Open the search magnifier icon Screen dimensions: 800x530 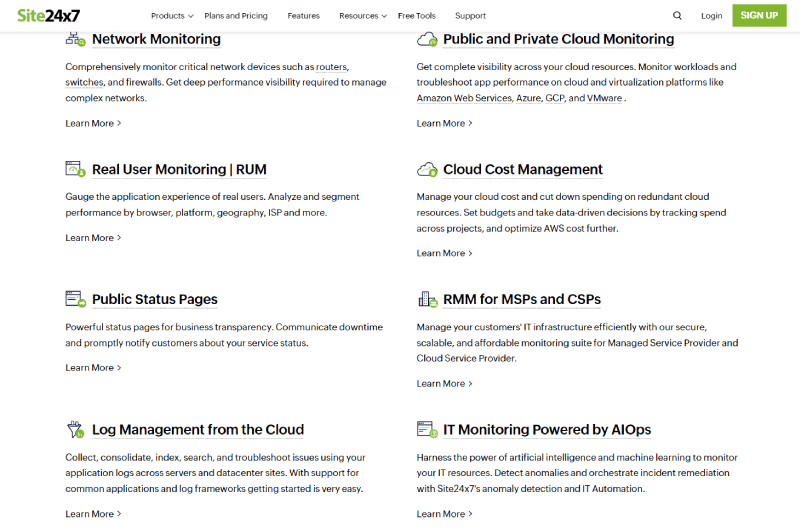coord(677,16)
